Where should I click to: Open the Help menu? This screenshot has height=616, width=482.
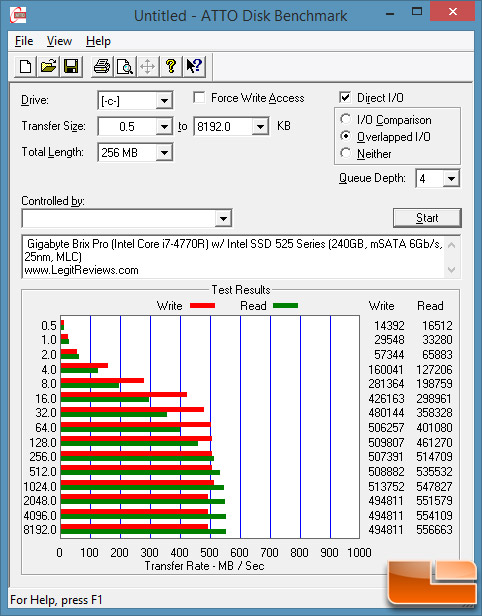click(x=98, y=41)
